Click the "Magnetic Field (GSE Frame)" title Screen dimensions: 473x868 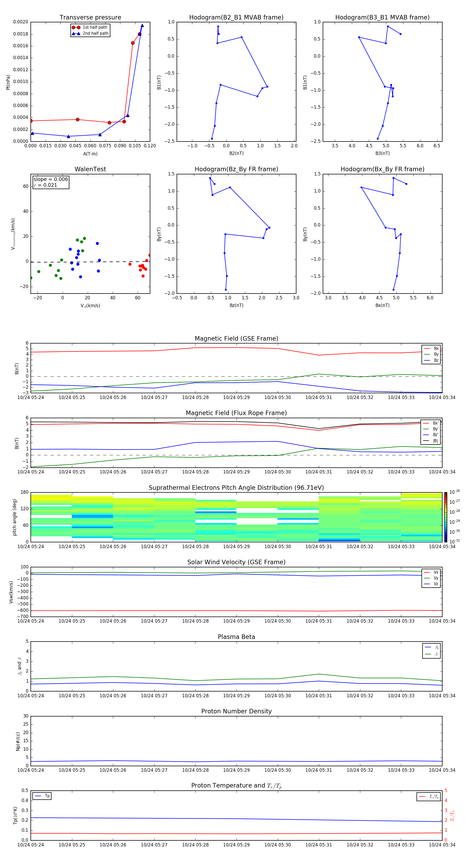(x=236, y=339)
